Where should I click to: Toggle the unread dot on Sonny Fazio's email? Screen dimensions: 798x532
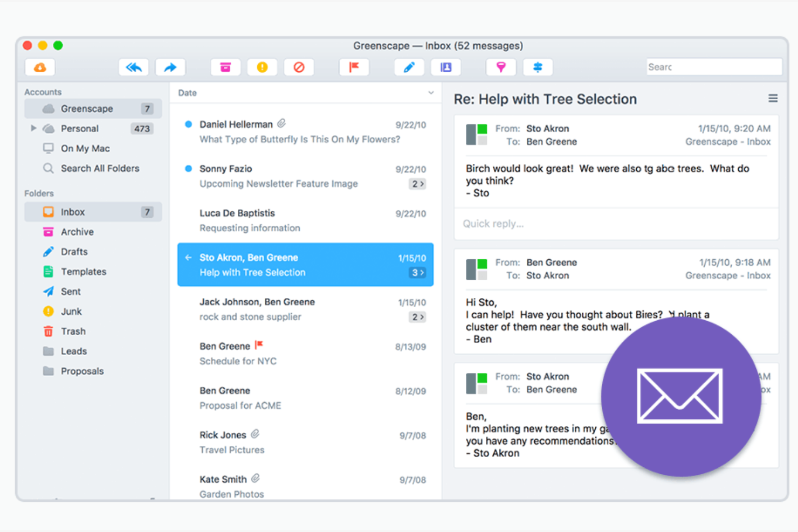pyautogui.click(x=188, y=169)
